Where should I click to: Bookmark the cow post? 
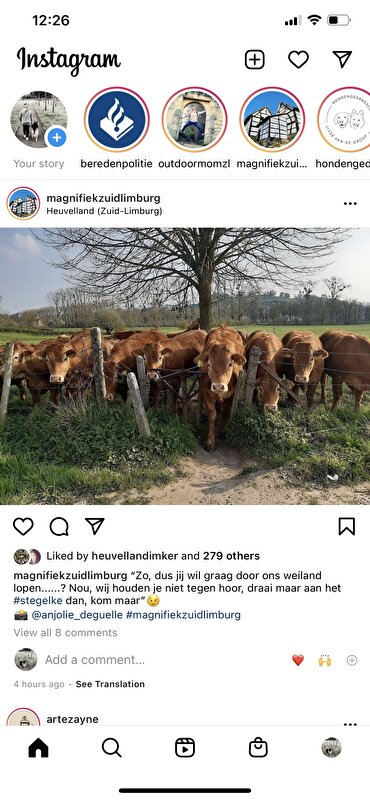point(347,526)
